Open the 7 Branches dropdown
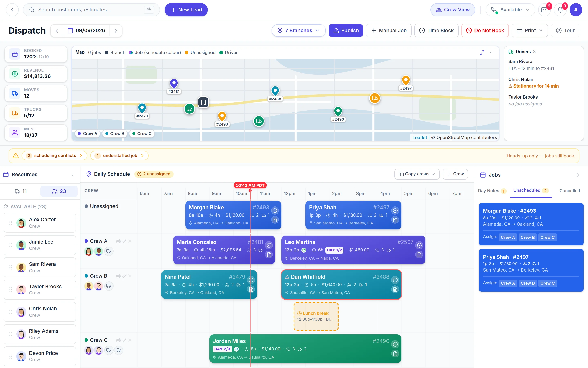This screenshot has width=588, height=368. tap(299, 30)
